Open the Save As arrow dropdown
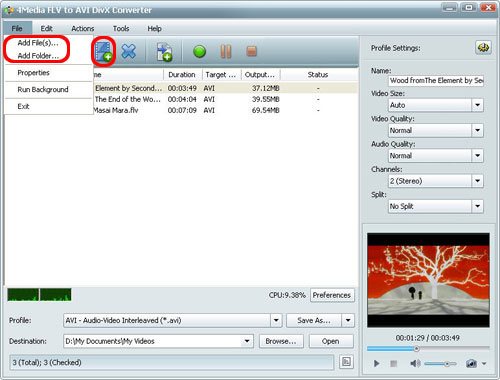The width and height of the screenshot is (500, 380). 348,320
